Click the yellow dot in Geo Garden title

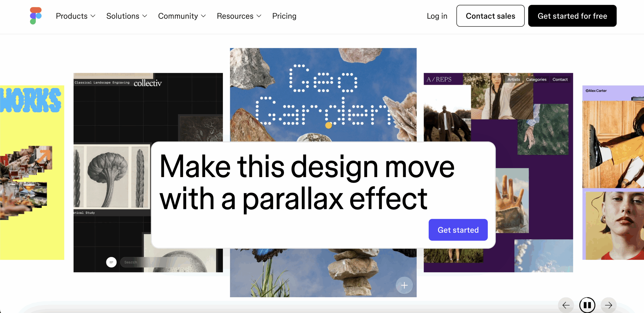coord(329,125)
